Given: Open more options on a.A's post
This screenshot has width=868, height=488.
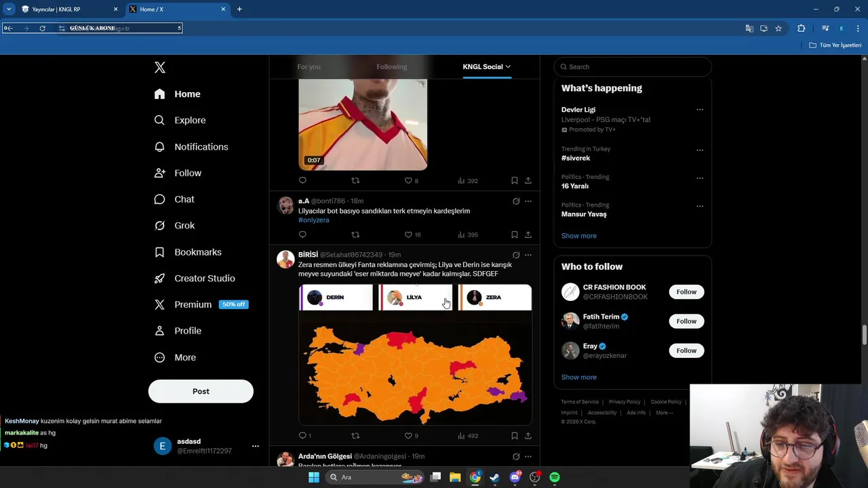Looking at the screenshot, I should click(528, 201).
